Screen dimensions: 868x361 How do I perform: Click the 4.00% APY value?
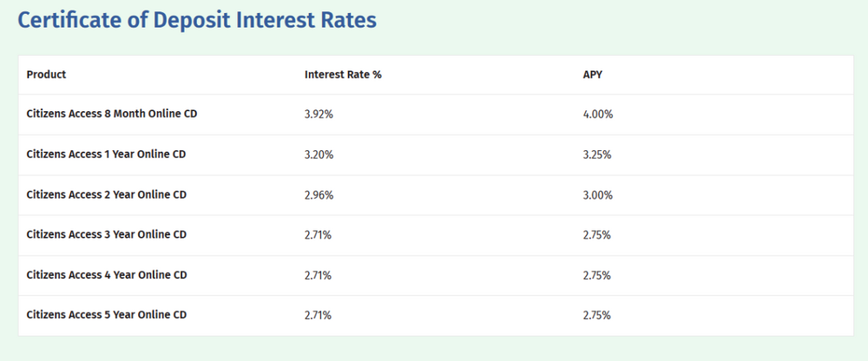[597, 115]
